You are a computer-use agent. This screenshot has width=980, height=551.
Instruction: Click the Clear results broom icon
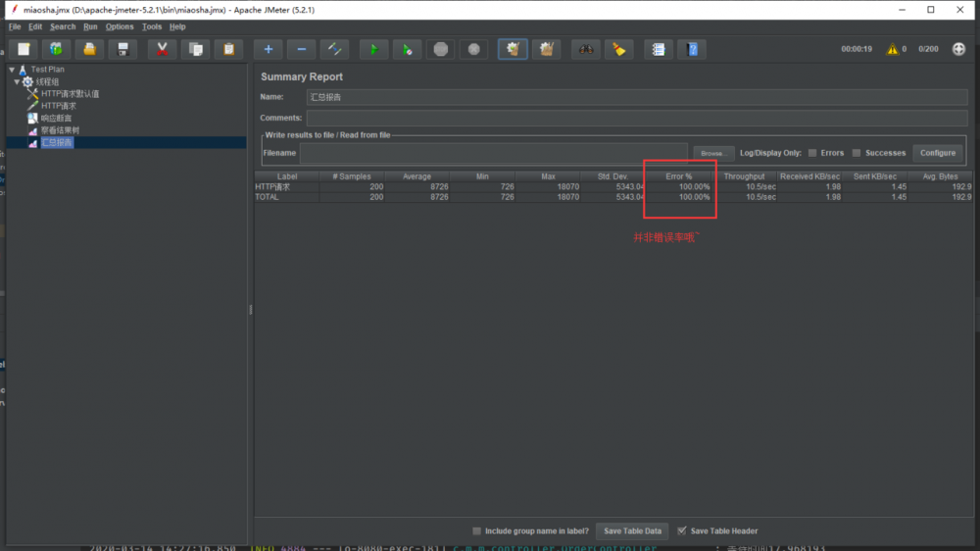click(513, 49)
